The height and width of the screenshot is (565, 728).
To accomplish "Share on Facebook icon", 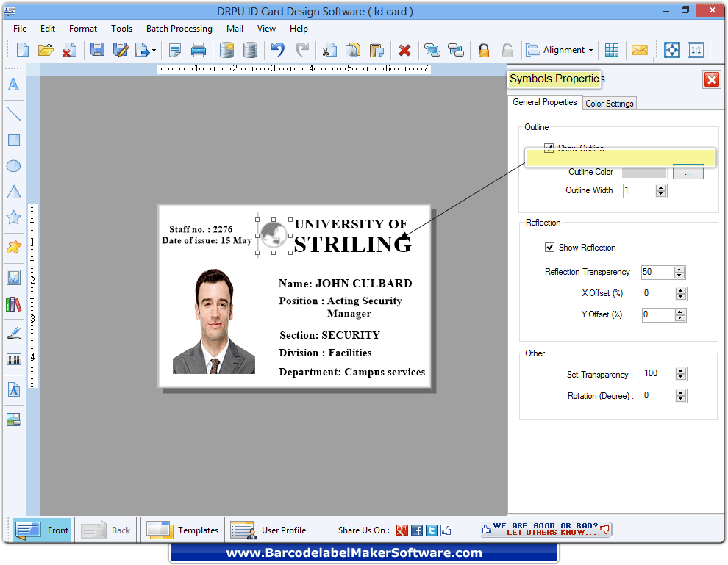I will point(416,530).
